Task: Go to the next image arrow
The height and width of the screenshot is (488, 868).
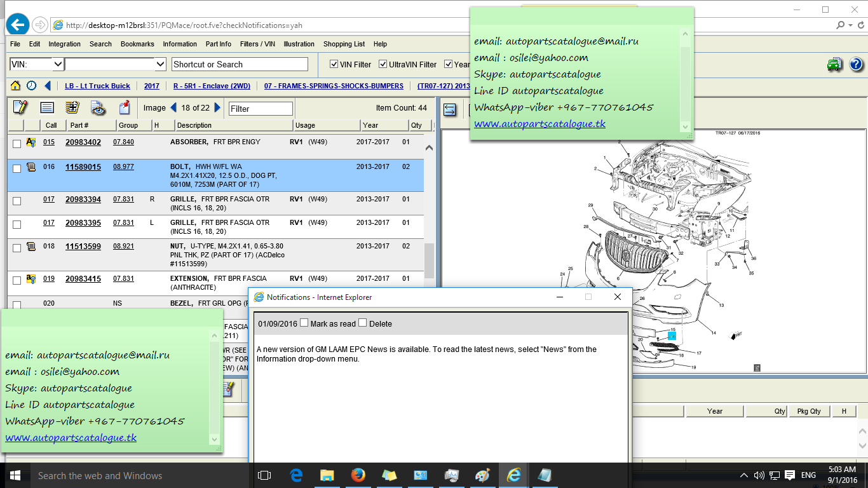Action: pos(217,108)
